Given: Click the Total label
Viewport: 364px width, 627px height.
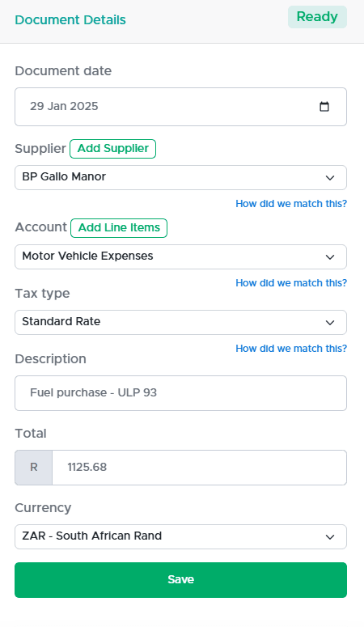Looking at the screenshot, I should point(31,434).
